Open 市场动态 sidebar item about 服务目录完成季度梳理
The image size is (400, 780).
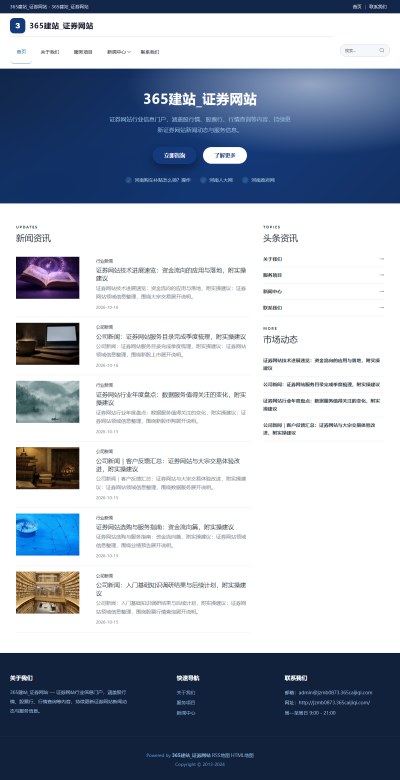point(322,385)
